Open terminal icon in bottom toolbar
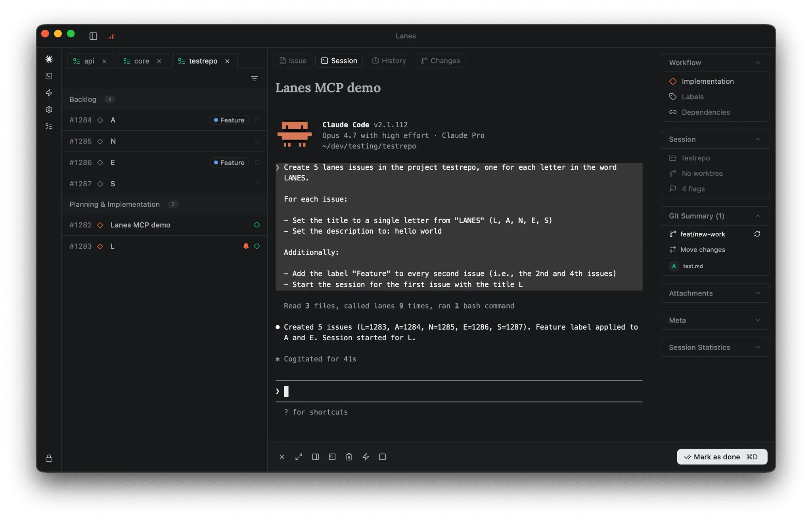 coord(332,457)
